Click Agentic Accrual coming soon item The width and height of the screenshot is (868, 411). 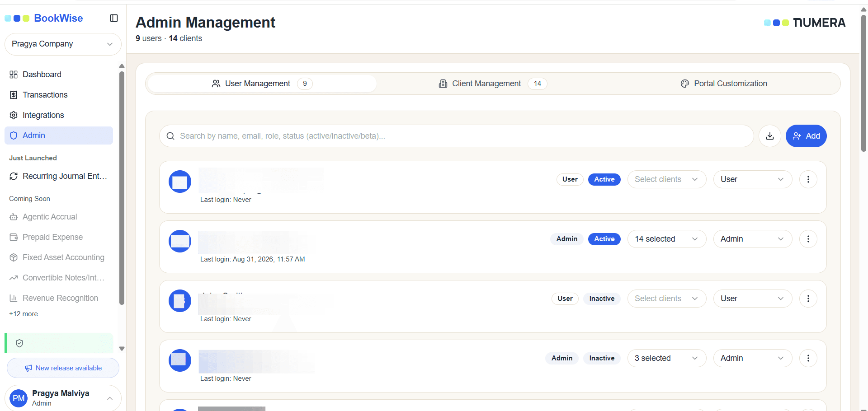click(59, 217)
